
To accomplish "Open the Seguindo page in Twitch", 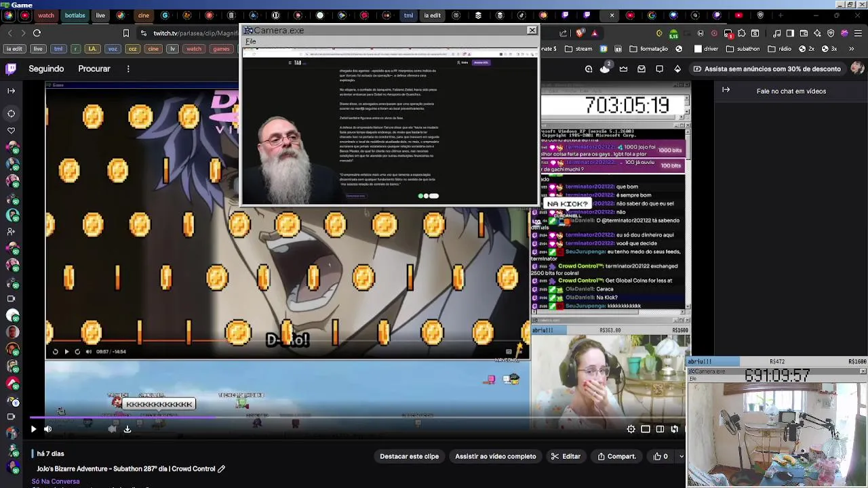I will [x=46, y=68].
